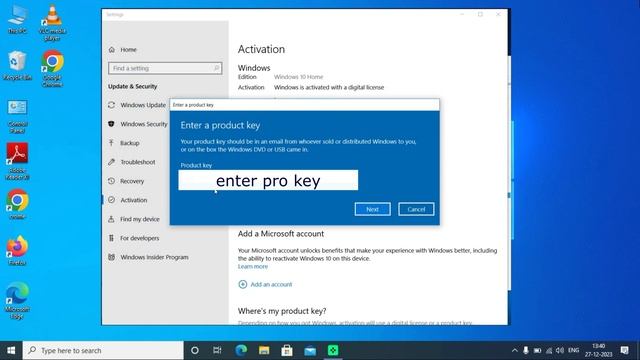Click the taskbar search box
This screenshot has height=360, width=640.
pos(103,351)
